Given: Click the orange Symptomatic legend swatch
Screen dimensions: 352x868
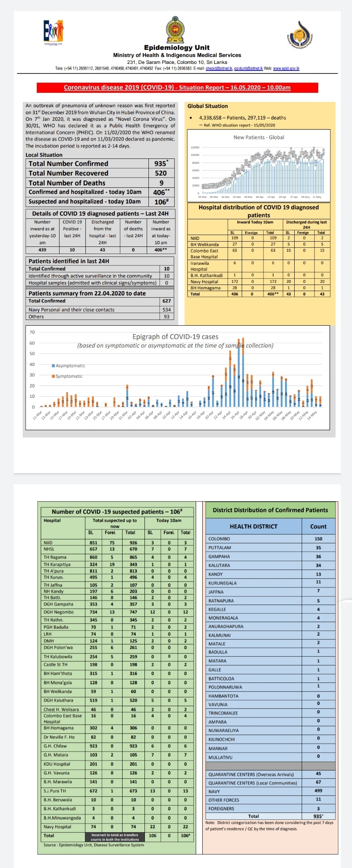Looking at the screenshot, I should pos(53,376).
